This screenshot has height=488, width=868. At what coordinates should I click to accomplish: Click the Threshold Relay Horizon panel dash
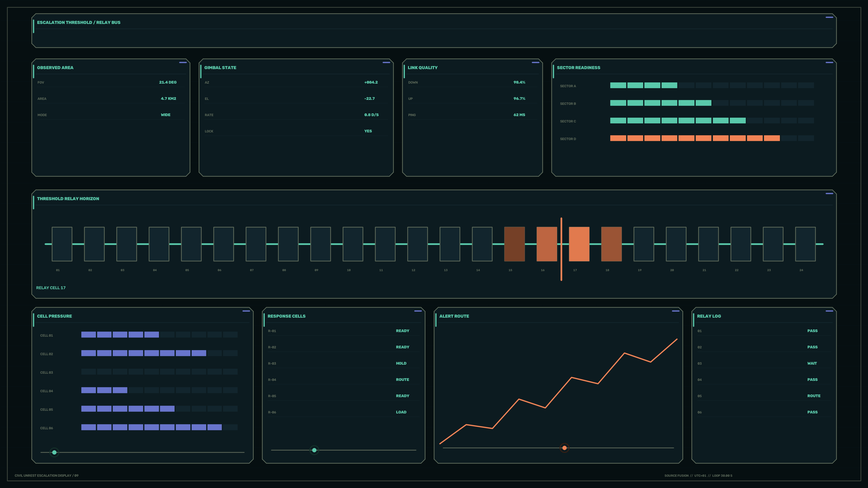point(829,193)
